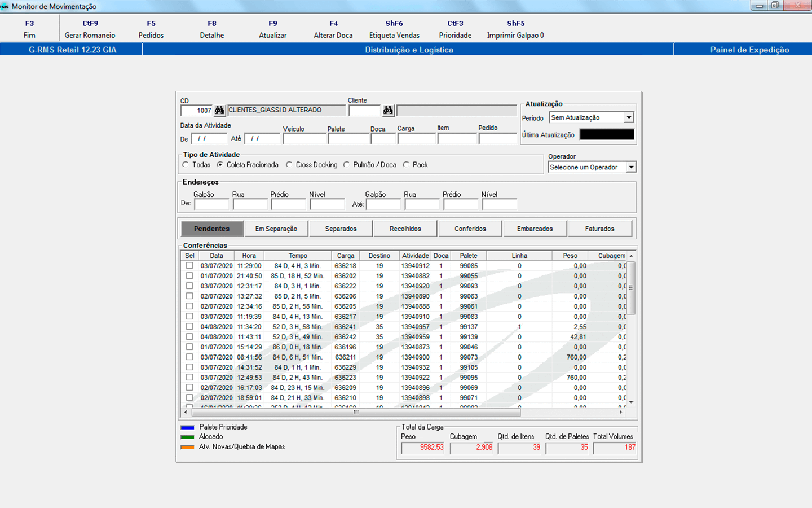The width and height of the screenshot is (812, 508).
Task: Click the Veiculo input field
Action: point(304,139)
